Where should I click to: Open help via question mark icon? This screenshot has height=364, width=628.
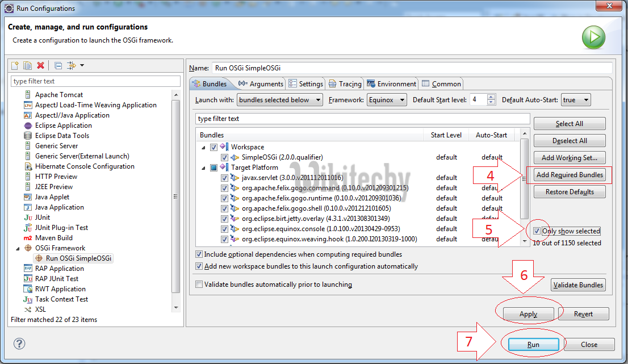19,344
